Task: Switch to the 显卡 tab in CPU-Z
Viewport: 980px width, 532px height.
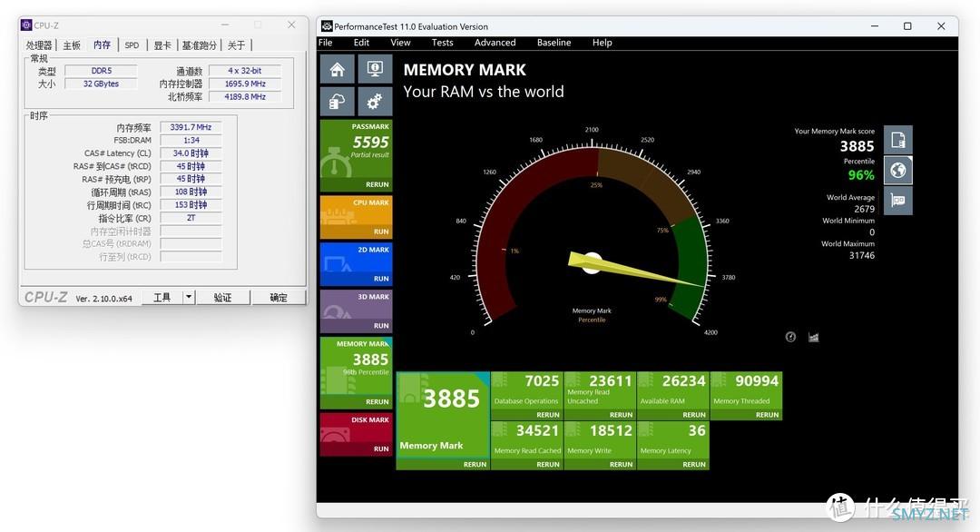Action: coord(162,45)
